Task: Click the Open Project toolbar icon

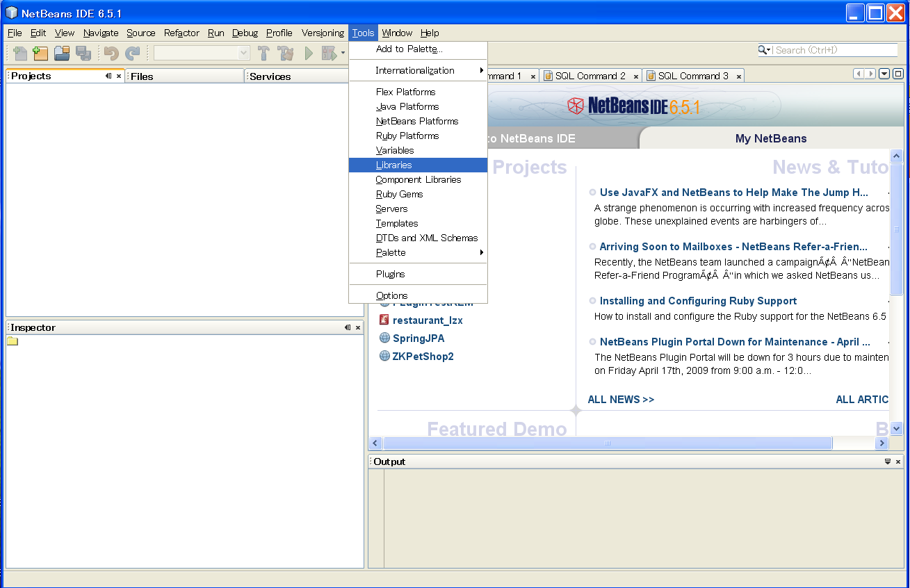Action: click(x=63, y=53)
